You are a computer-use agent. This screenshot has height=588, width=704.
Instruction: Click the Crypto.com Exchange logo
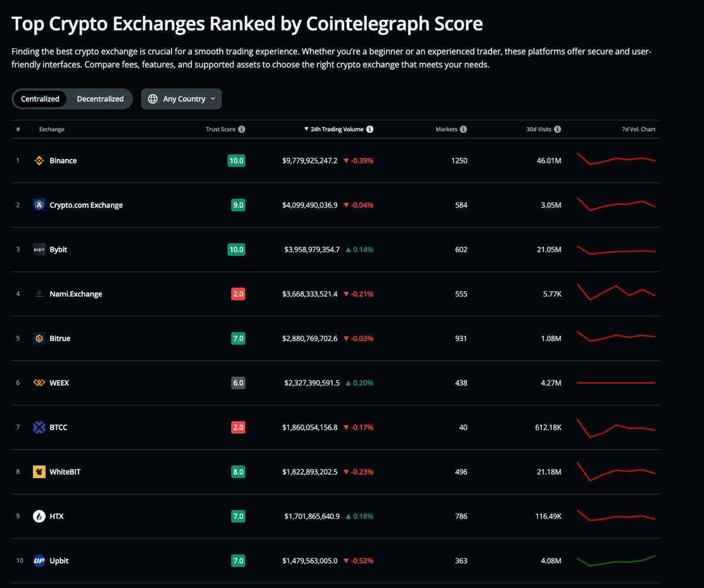40,205
